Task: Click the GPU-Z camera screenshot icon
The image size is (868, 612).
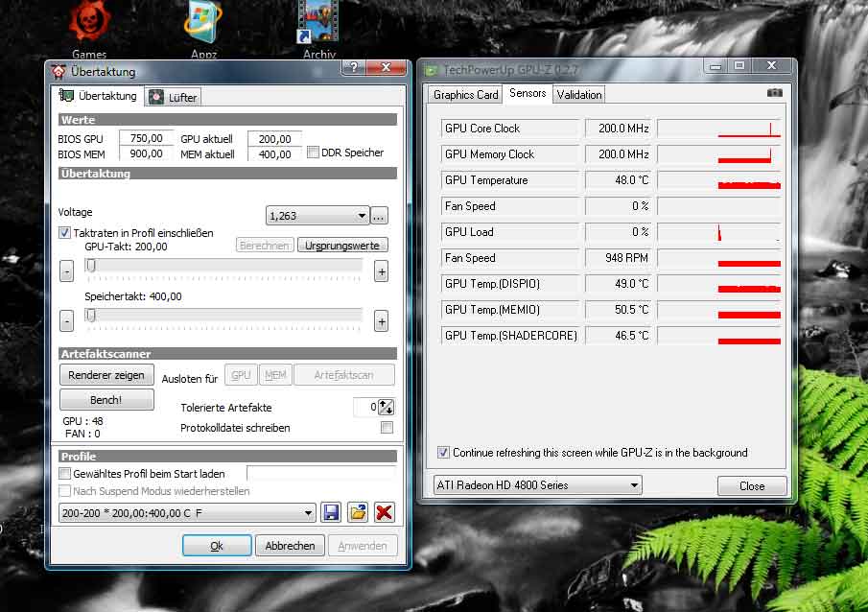Action: pos(774,92)
